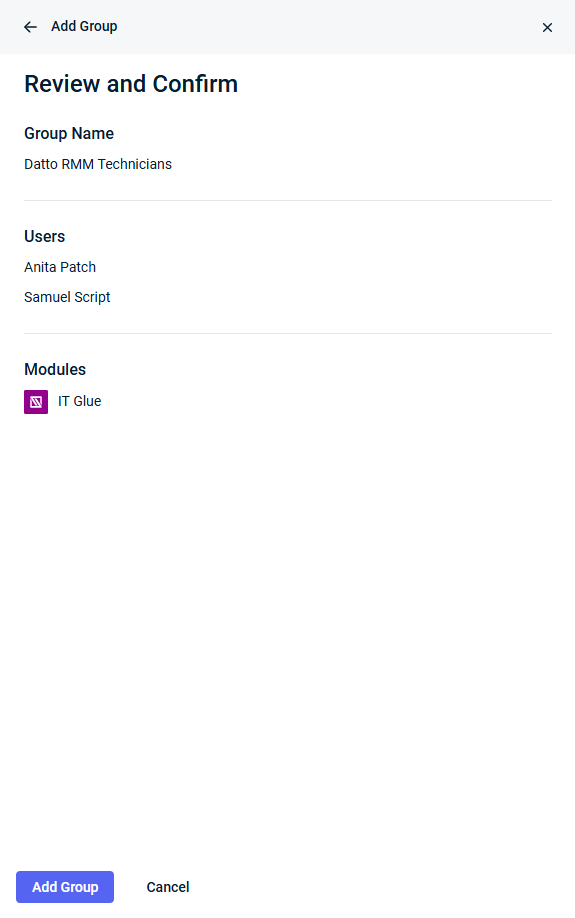Confirm by clicking the blue Add Group button

click(65, 886)
